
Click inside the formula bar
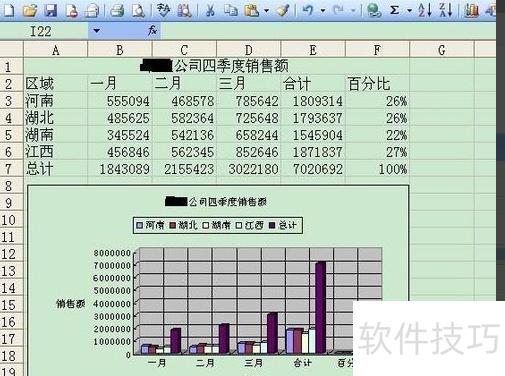328,31
